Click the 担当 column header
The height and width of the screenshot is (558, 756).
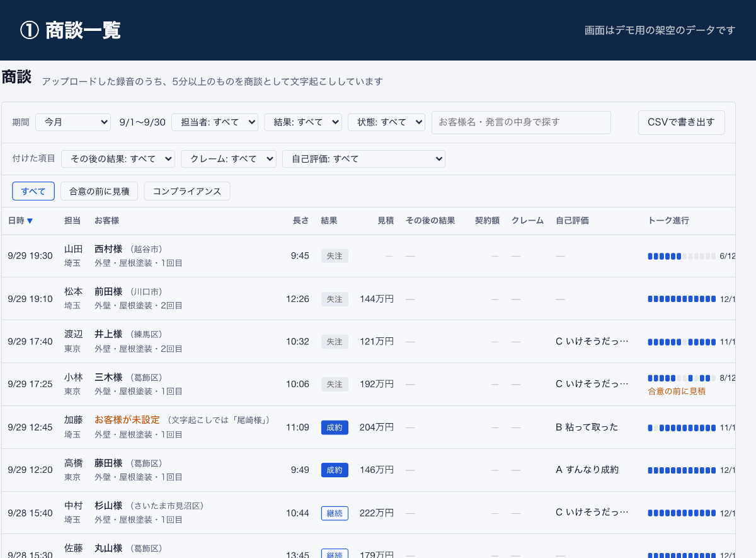tap(72, 221)
